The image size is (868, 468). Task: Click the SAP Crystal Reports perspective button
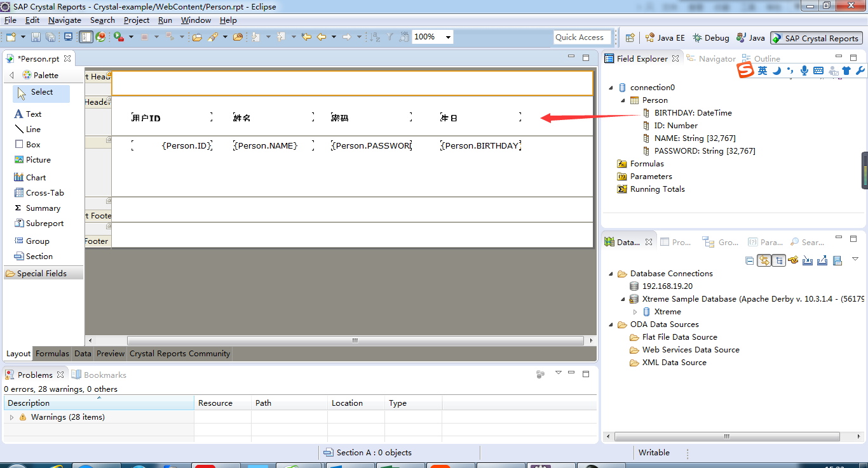click(816, 37)
